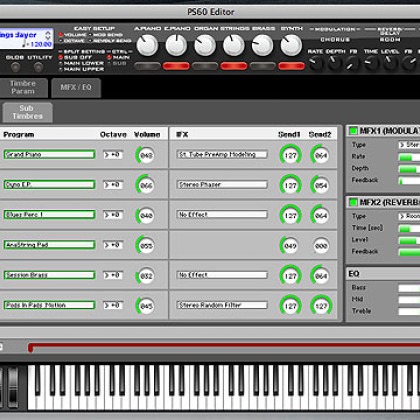Open the Grand Piano program dropdown
Viewport: 420px width, 420px height.
[49, 155]
